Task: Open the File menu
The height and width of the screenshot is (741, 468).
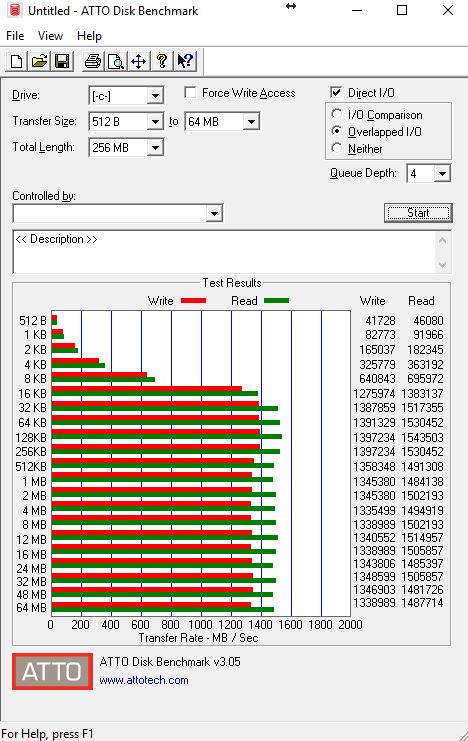Action: point(15,36)
